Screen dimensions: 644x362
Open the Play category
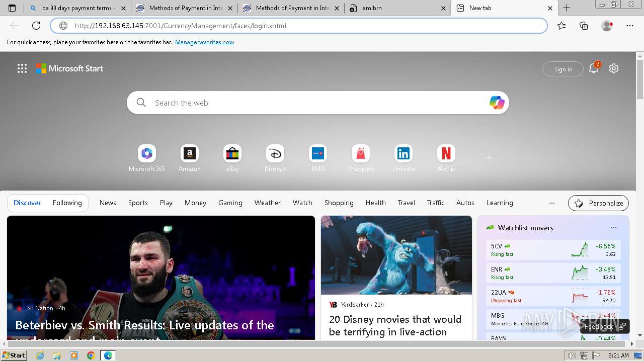click(x=166, y=203)
